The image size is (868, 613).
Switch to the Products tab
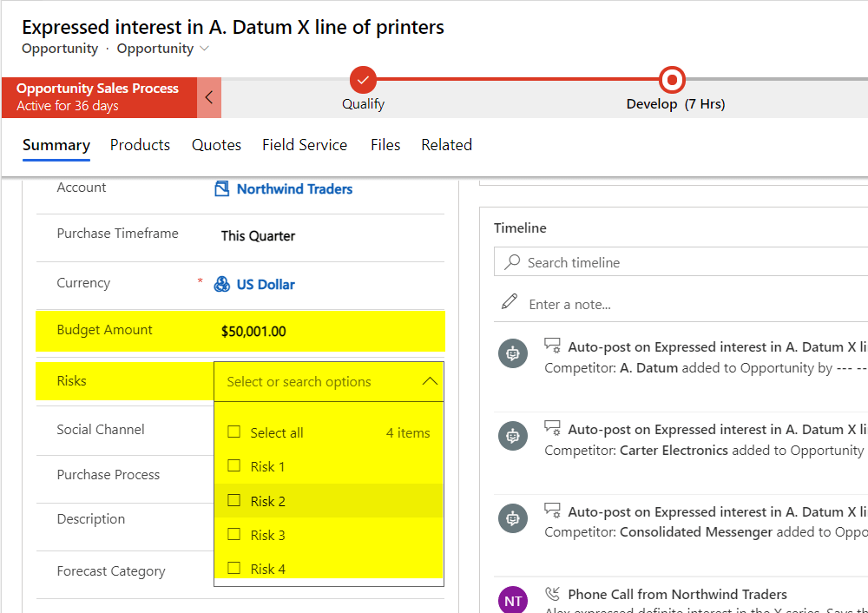point(140,145)
